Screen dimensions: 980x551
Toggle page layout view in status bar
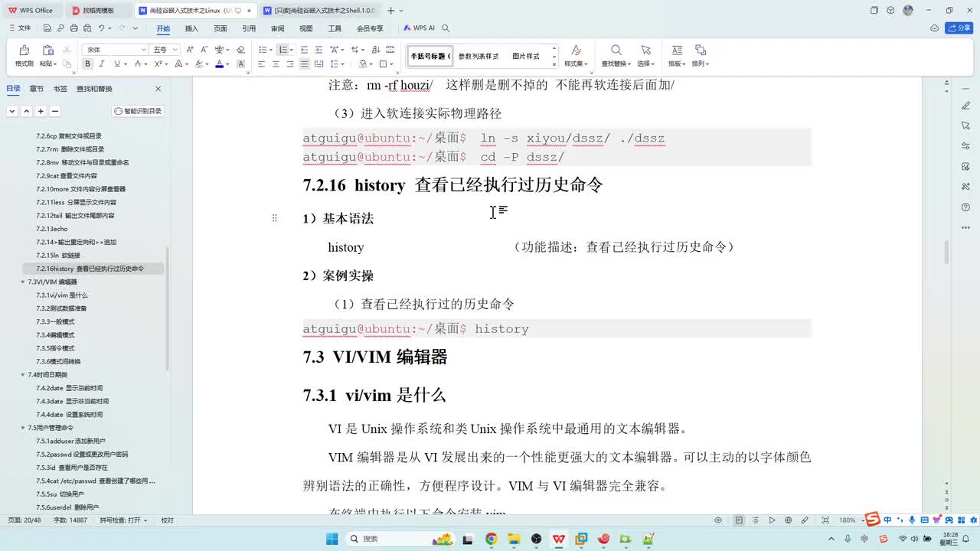(x=738, y=520)
